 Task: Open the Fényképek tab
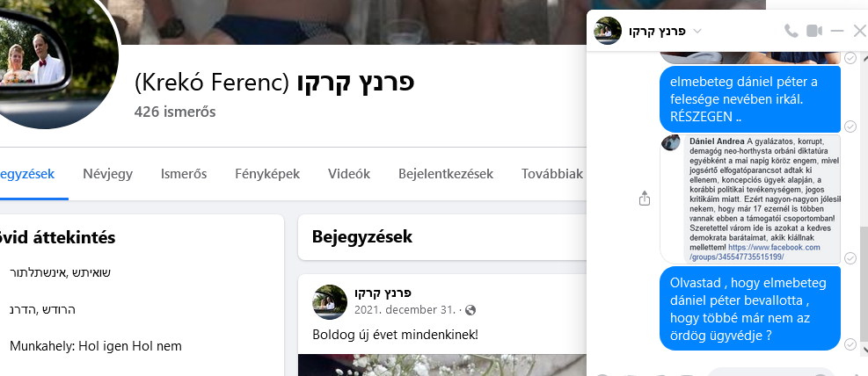click(x=267, y=174)
